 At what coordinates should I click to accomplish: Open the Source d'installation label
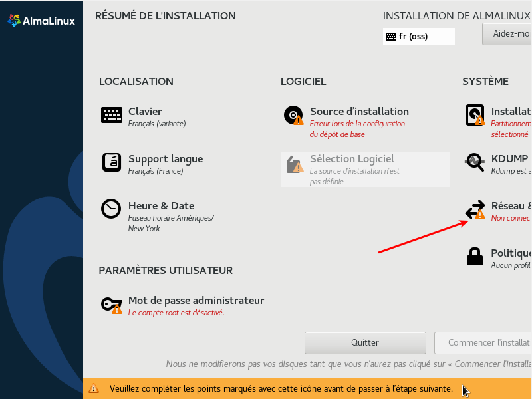(x=359, y=112)
